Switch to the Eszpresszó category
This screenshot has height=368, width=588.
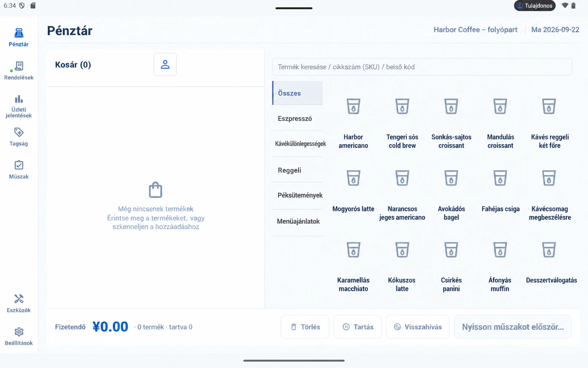(x=297, y=119)
